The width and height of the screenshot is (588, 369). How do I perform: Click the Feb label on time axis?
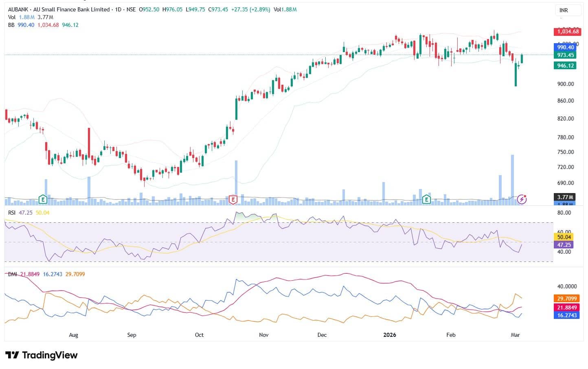pyautogui.click(x=451, y=335)
